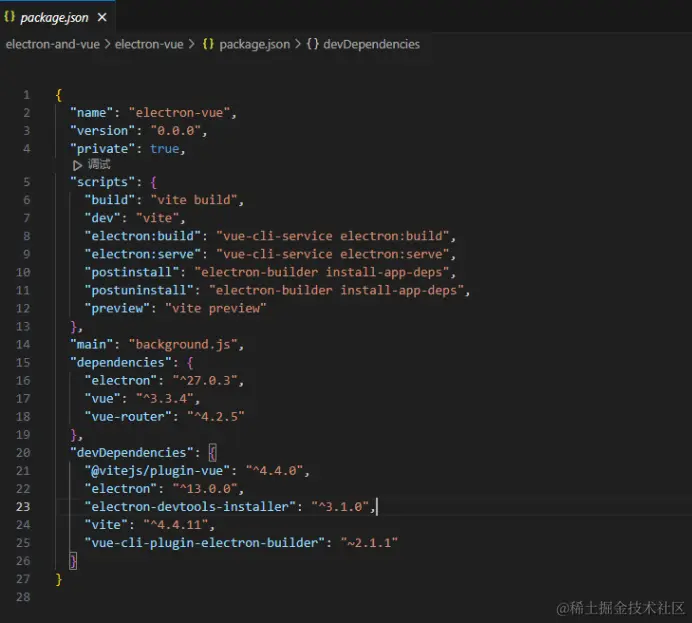
Task: Click line number 23 in the gutter
Action: pyautogui.click(x=23, y=507)
